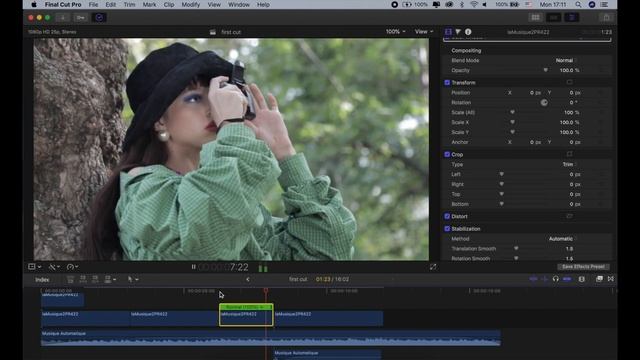Open the Apple menu

click(34, 4)
